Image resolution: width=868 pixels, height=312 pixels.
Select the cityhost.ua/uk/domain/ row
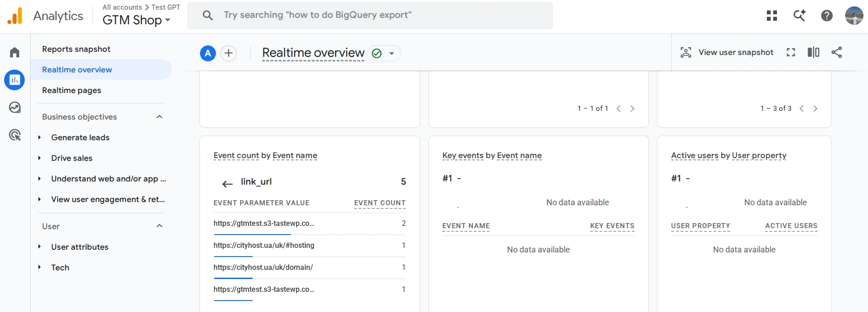pos(310,268)
